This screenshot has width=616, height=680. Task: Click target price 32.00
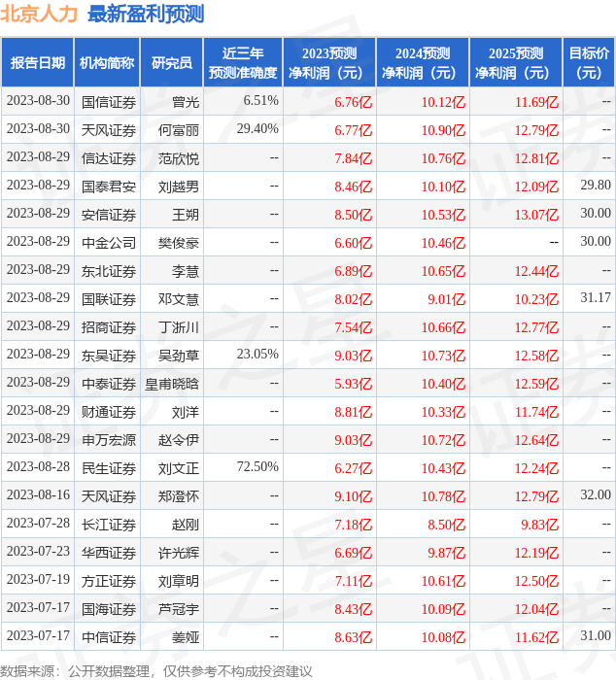[596, 495]
